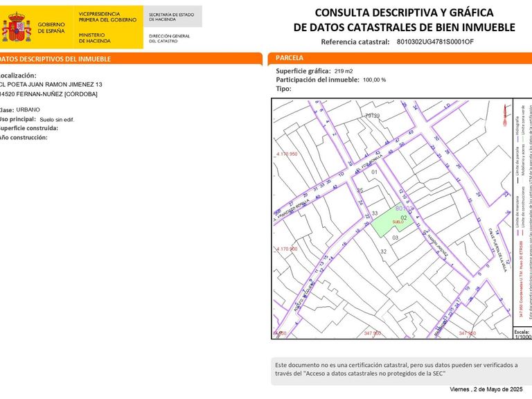Viewport: 532px width, 399px height.
Task: Click participation value '100,00 %'
Action: (x=374, y=80)
